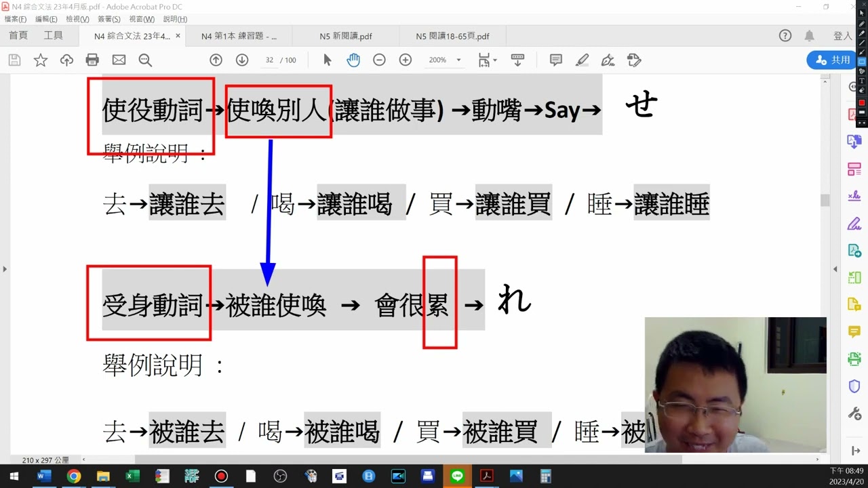Open the 檢視 menu
The width and height of the screenshot is (868, 488).
(77, 19)
